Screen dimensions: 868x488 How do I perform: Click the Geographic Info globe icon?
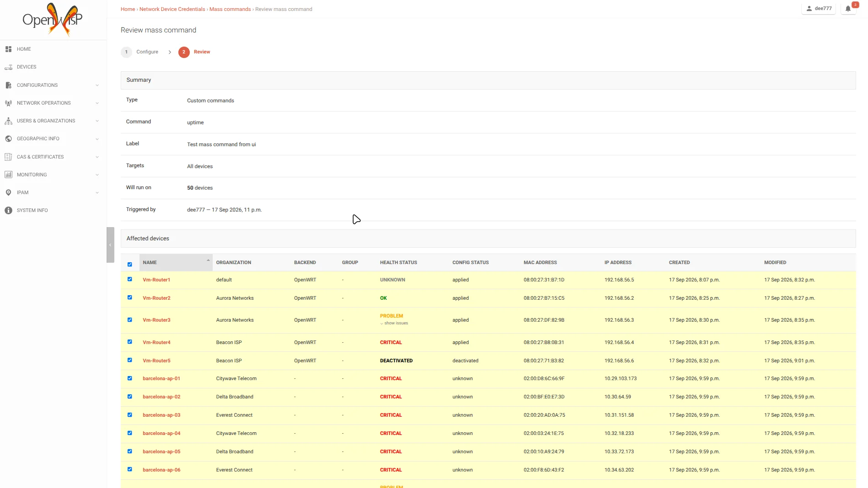click(x=8, y=139)
